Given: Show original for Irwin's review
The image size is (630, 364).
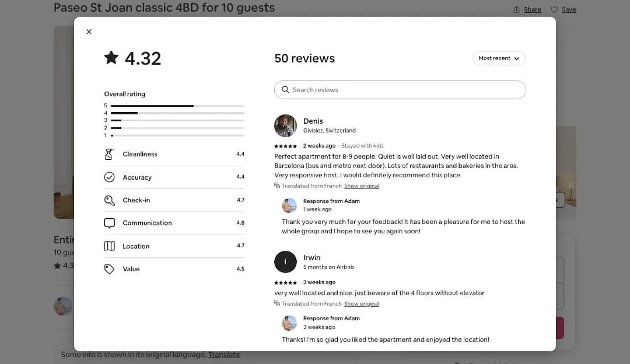Looking at the screenshot, I should tap(362, 304).
